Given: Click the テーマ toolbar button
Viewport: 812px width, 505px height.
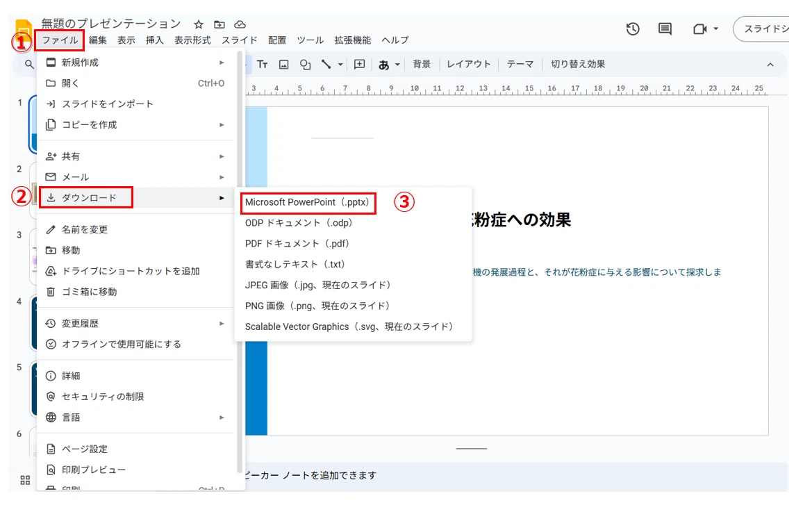Looking at the screenshot, I should (520, 64).
